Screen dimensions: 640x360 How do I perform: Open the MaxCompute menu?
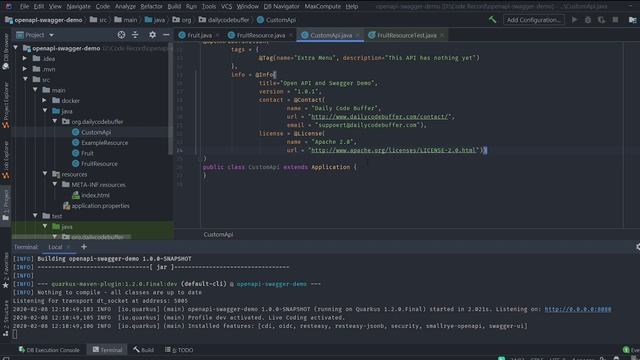(x=322, y=7)
